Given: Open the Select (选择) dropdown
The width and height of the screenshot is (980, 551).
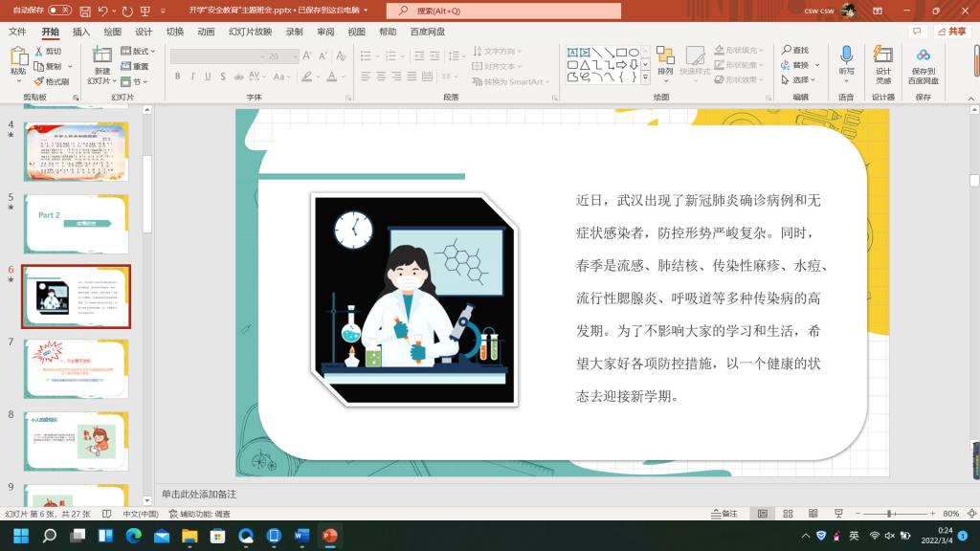Looking at the screenshot, I should (x=800, y=80).
